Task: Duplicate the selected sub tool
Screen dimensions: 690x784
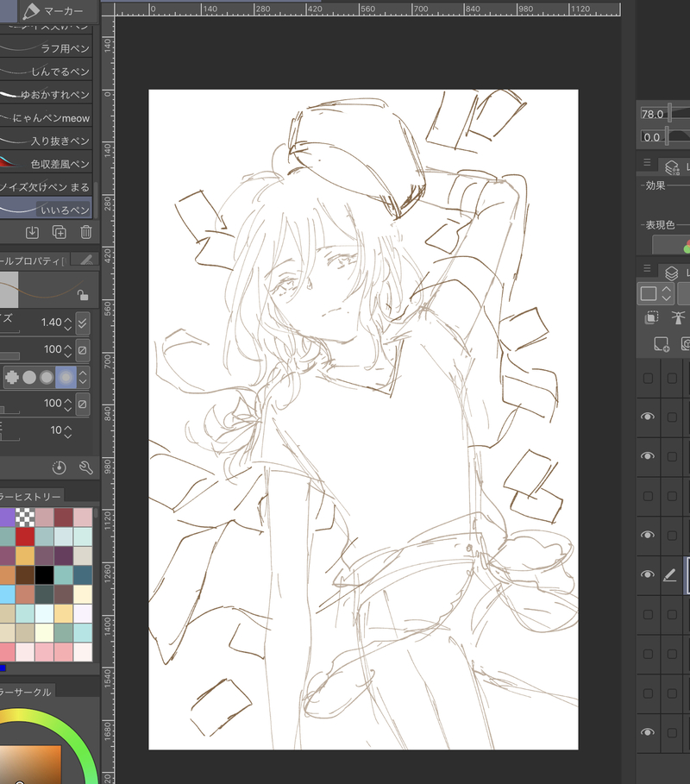Action: click(x=59, y=232)
